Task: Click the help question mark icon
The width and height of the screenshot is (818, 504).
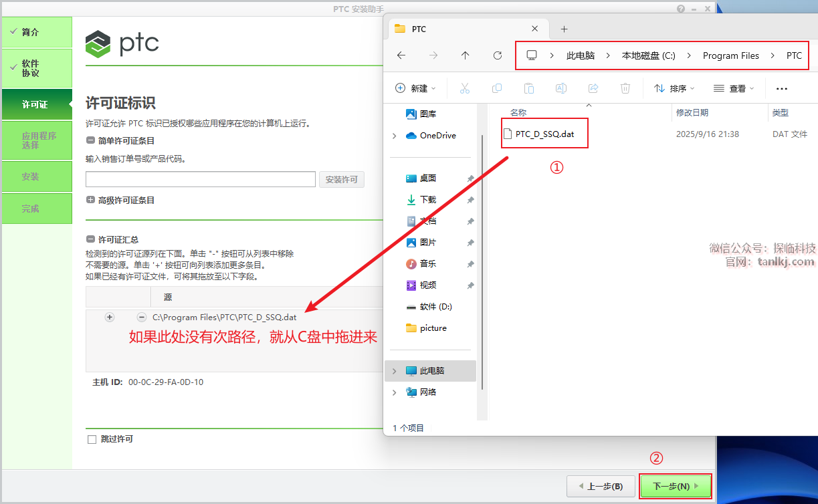Action: [681, 9]
